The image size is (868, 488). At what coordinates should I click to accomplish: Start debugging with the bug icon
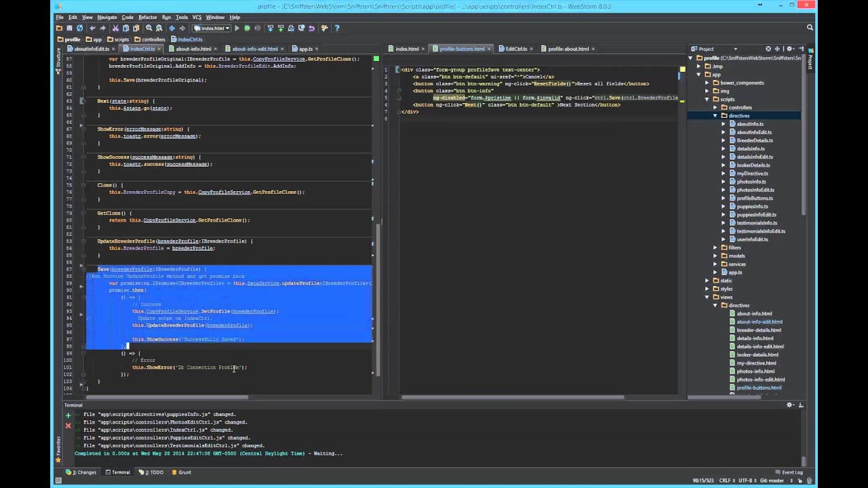tap(247, 28)
